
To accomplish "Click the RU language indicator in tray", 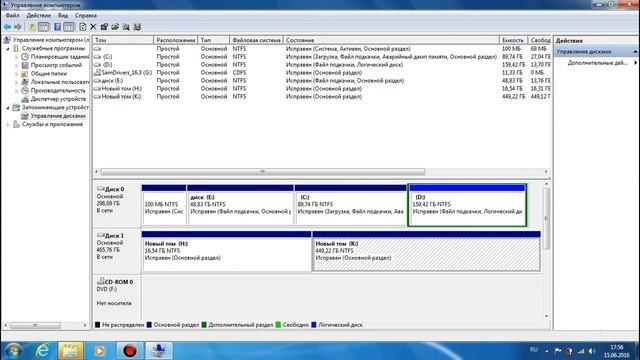I will (533, 350).
